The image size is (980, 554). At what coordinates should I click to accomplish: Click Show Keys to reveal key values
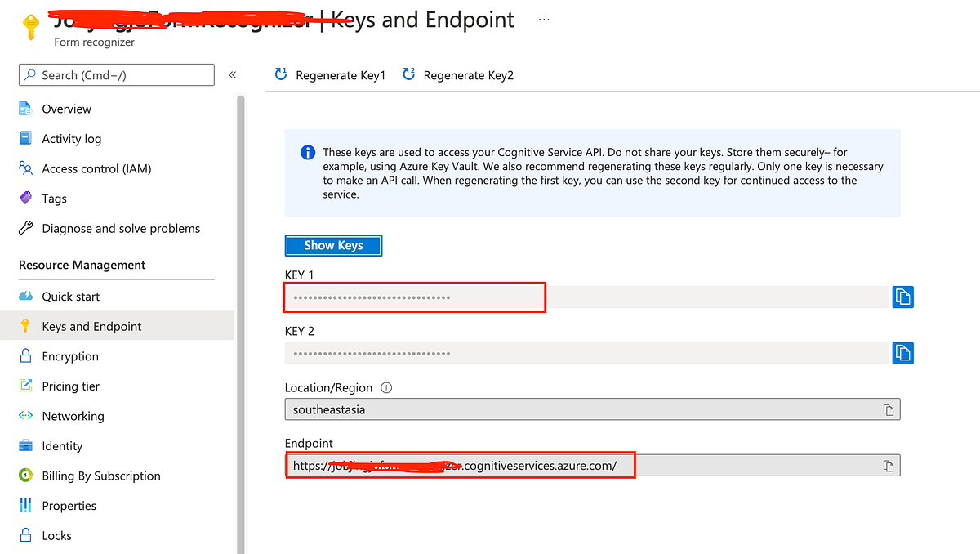(x=333, y=245)
